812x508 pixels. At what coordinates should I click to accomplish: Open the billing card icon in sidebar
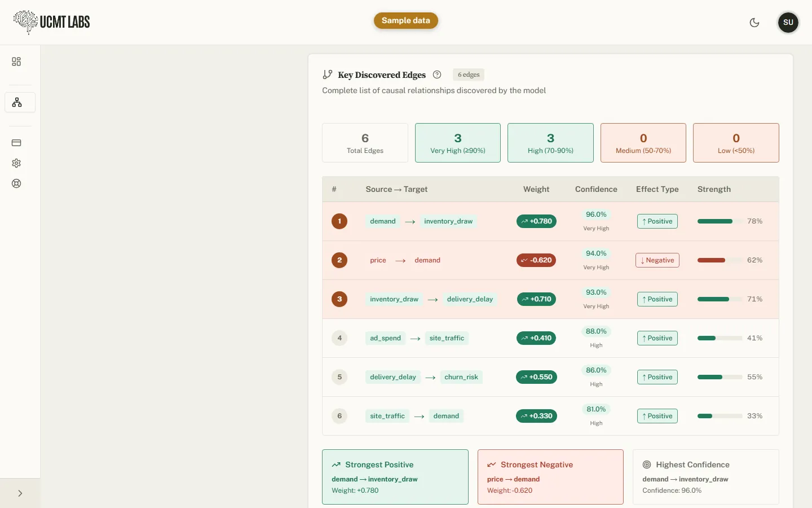[16, 143]
